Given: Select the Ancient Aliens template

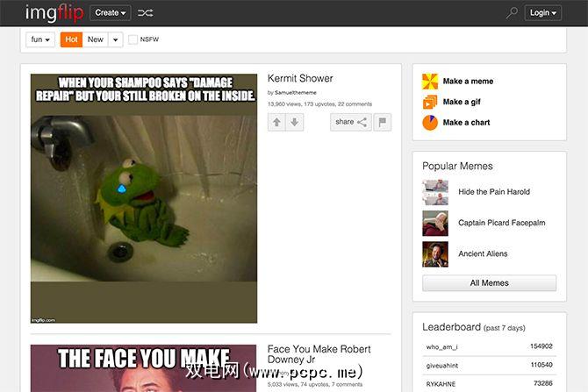Looking at the screenshot, I should tap(483, 253).
